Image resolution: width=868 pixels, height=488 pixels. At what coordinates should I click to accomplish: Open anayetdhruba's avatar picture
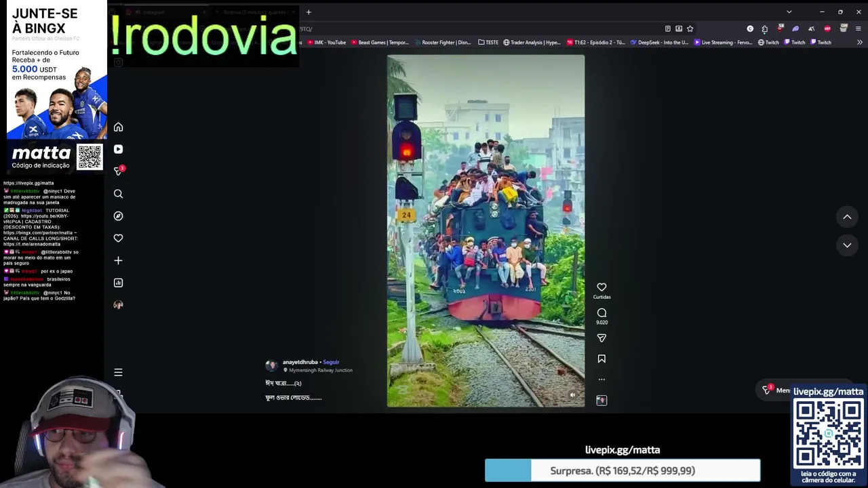(271, 365)
